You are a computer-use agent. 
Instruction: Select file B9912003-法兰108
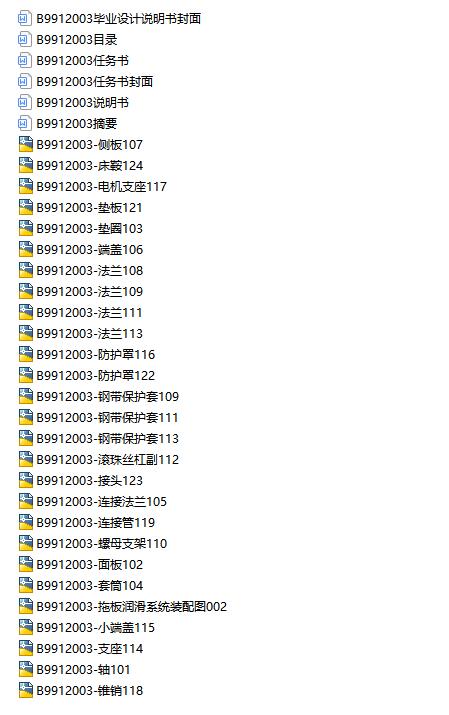[x=90, y=270]
